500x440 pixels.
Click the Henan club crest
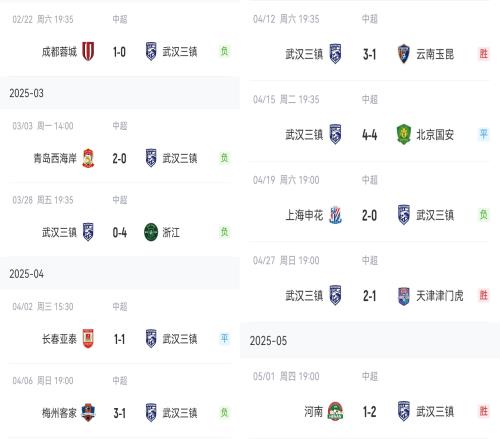point(335,411)
